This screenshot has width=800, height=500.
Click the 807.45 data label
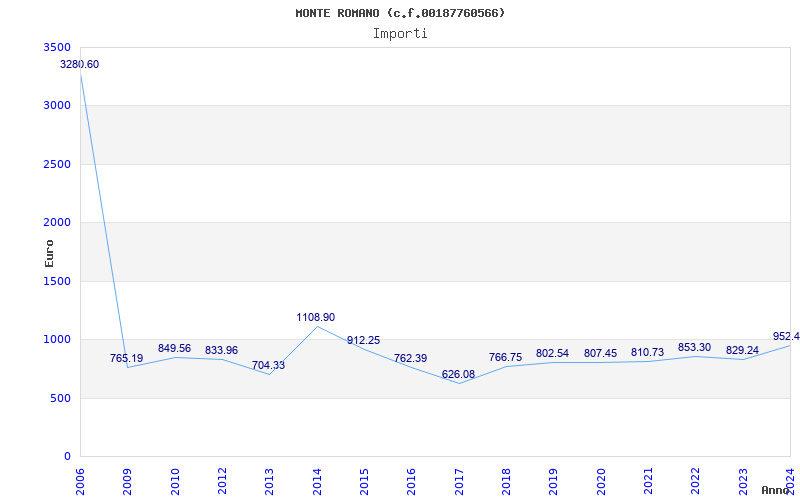tap(601, 353)
